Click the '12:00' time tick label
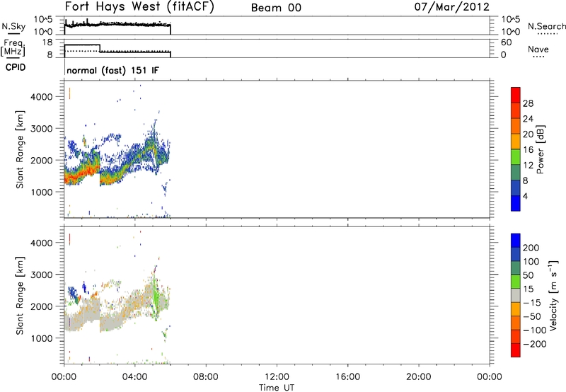 [277, 377]
